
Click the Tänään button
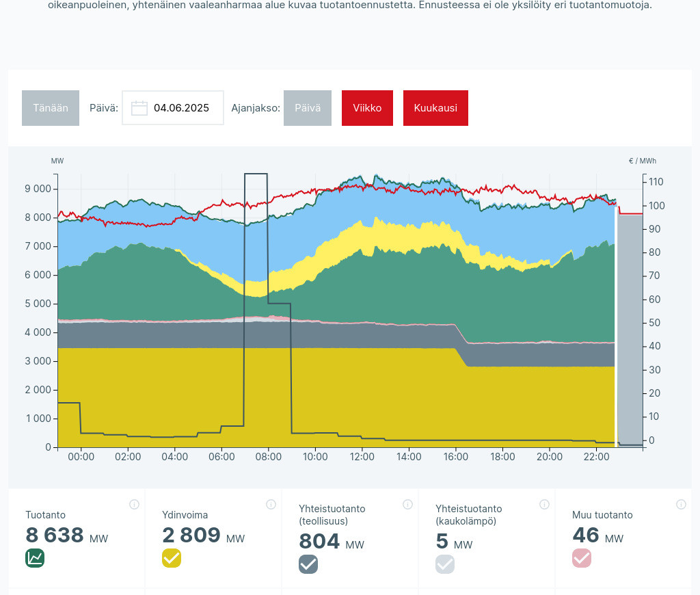pos(51,108)
